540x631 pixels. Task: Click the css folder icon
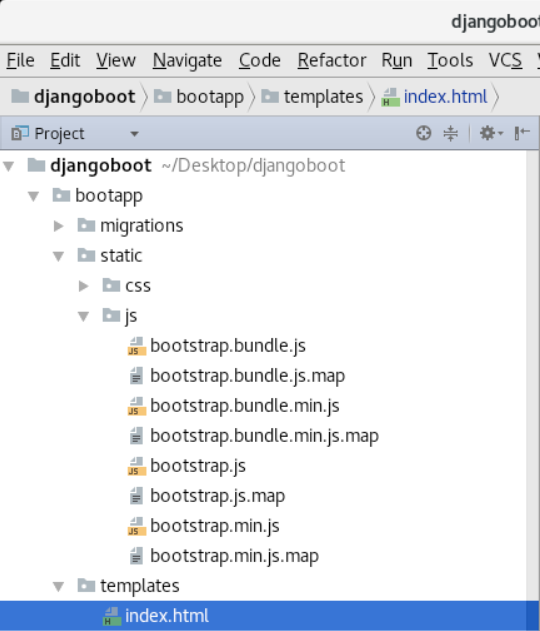tap(111, 285)
